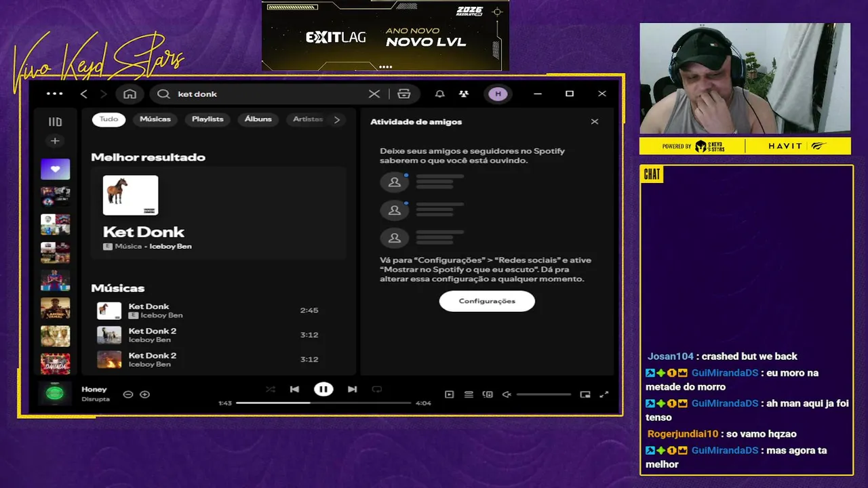Image resolution: width=868 pixels, height=488 pixels.
Task: Skip to next track
Action: 352,389
